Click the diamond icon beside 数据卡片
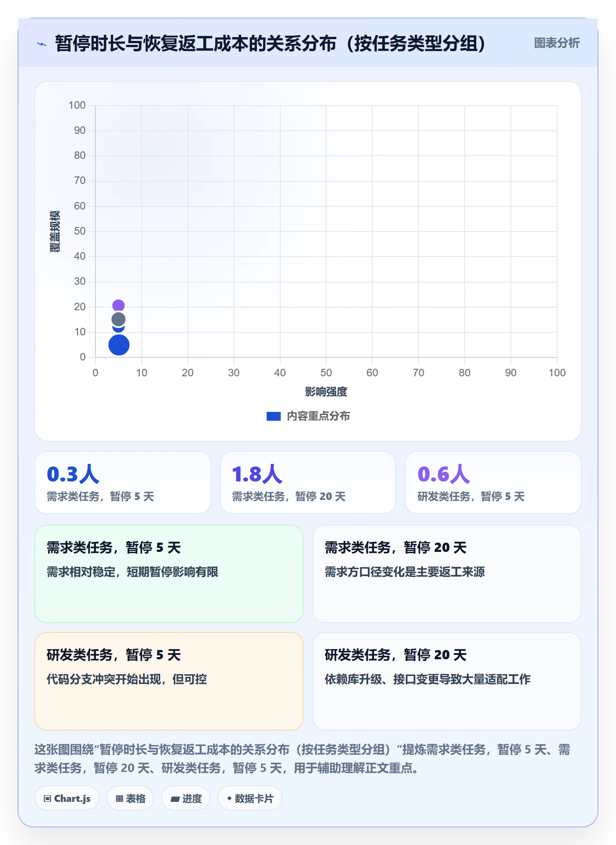 coord(229,798)
